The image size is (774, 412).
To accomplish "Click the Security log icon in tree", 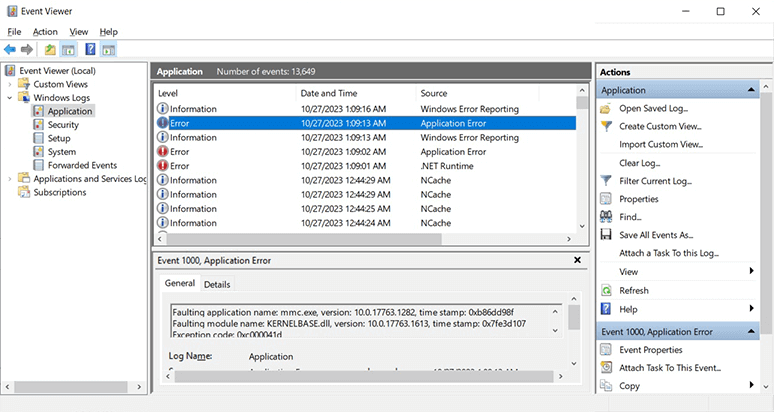I will click(38, 125).
